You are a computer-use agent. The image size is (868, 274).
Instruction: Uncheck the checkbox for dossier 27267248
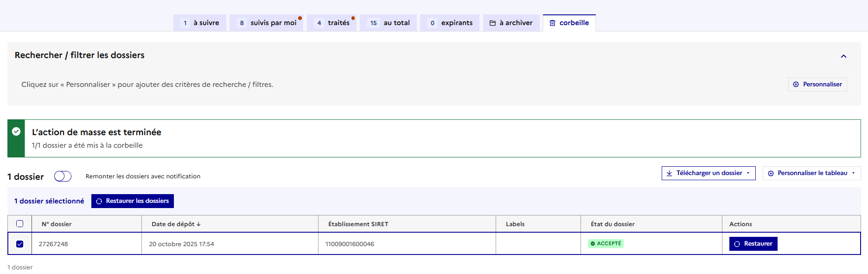pos(19,244)
